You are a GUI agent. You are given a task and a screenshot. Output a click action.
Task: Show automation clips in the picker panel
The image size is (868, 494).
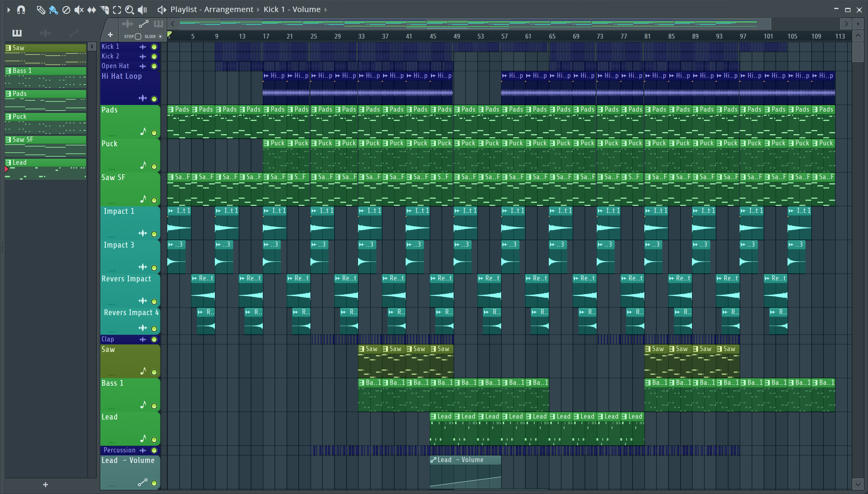pos(74,33)
